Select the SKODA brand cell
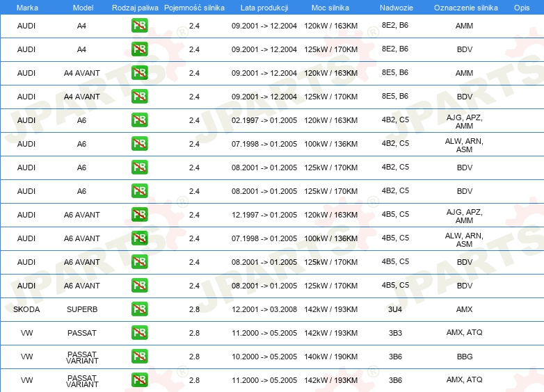The image size is (544, 392). click(26, 309)
